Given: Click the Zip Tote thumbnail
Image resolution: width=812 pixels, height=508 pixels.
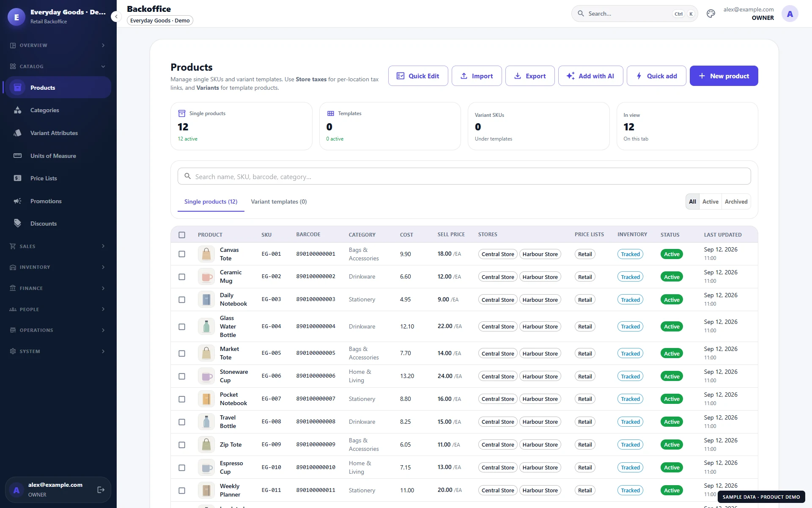Looking at the screenshot, I should click(206, 444).
